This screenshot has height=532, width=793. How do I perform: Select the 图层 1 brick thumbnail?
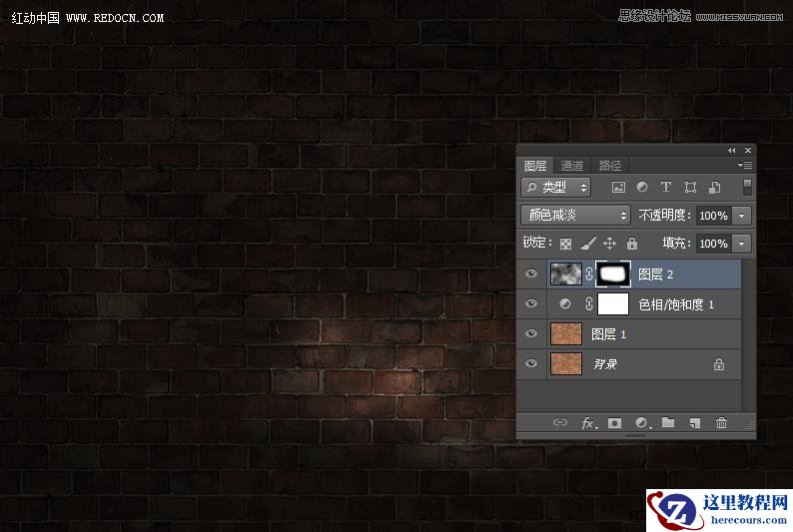coord(566,333)
